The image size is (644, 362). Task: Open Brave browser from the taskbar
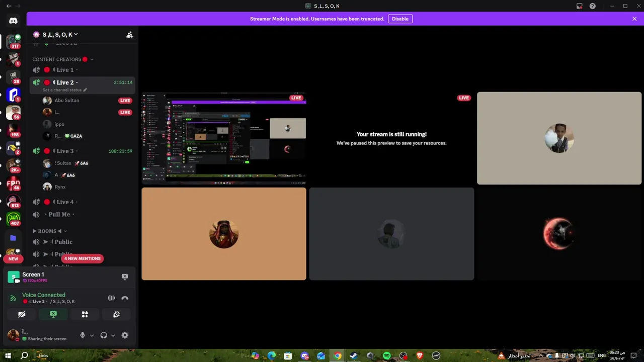tap(420, 356)
